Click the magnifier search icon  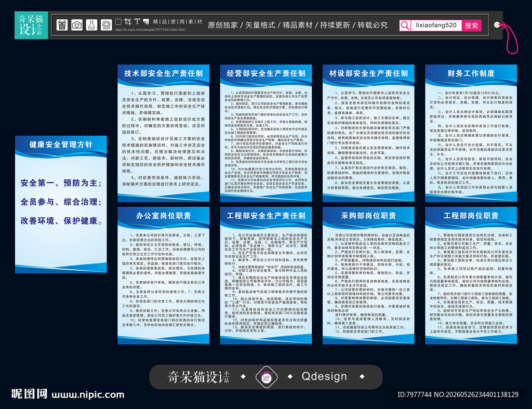[405, 25]
